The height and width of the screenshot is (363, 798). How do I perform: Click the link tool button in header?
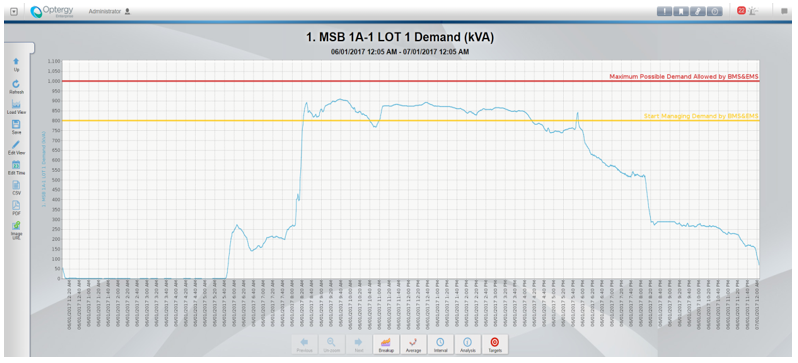[697, 11]
